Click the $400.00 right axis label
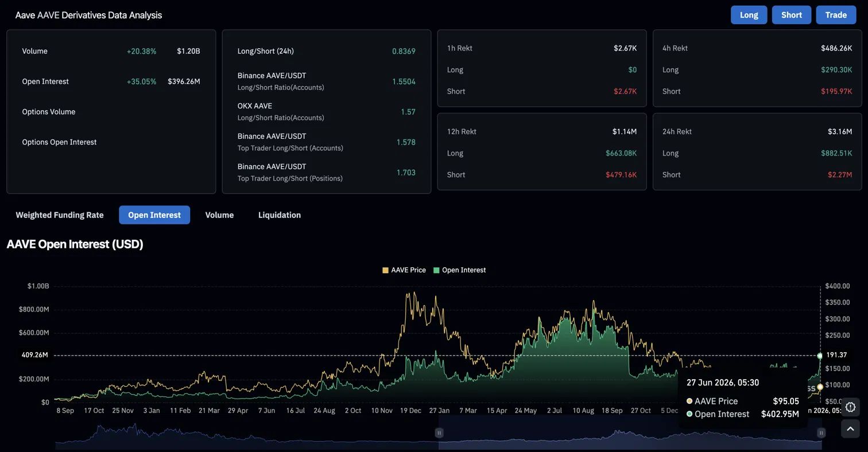Screen dimensions: 868x452 click(x=838, y=286)
